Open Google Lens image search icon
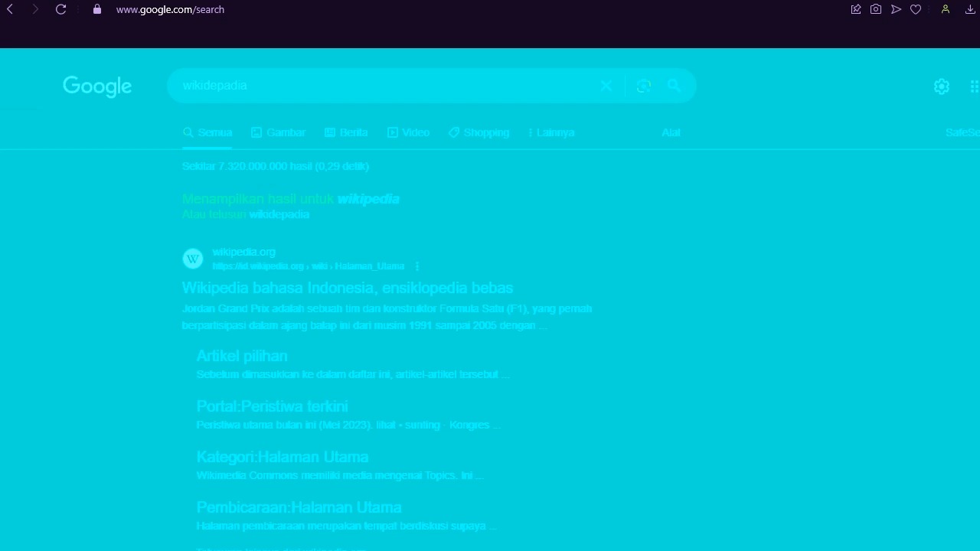 644,86
